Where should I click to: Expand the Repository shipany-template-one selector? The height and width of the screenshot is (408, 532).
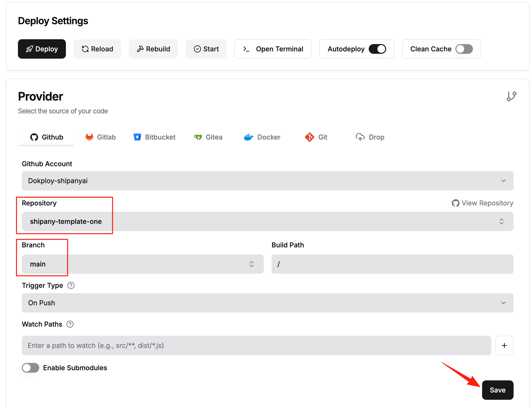coord(267,221)
